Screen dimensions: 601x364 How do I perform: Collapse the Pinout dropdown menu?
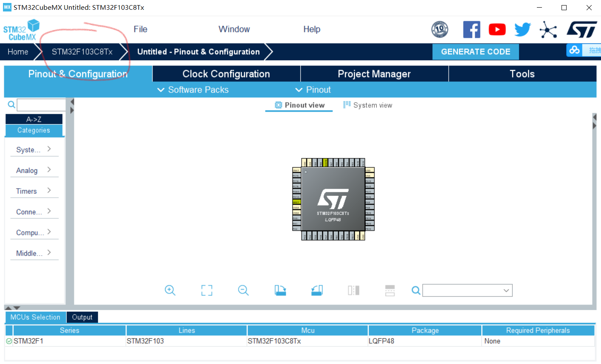click(313, 90)
